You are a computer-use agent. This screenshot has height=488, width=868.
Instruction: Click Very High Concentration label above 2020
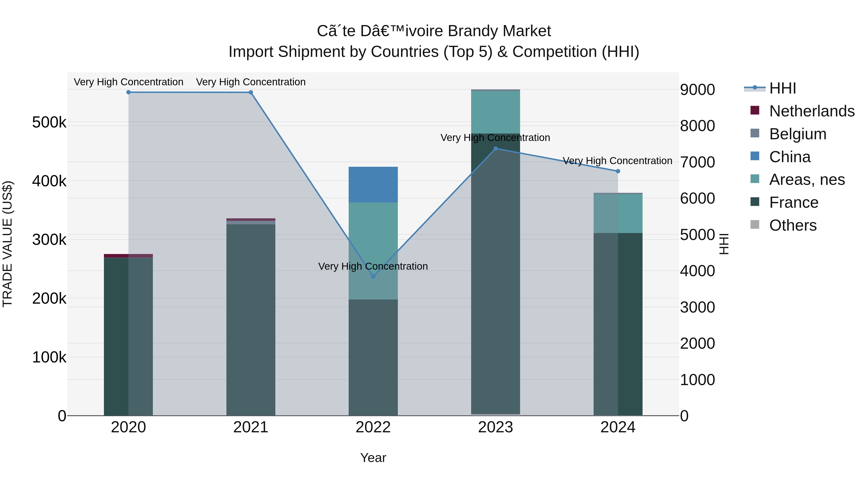[x=128, y=82]
